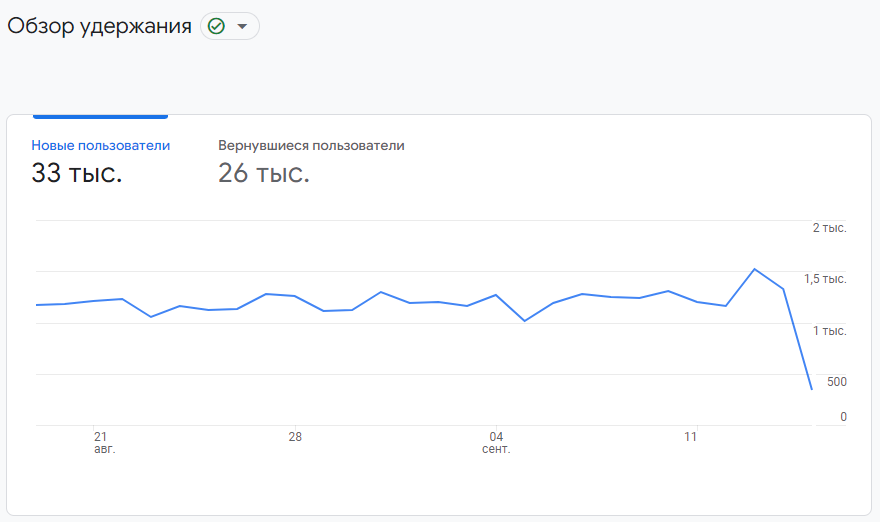Viewport: 880px width, 522px height.
Task: Click the 1 тыс. y-axis label
Action: click(829, 331)
